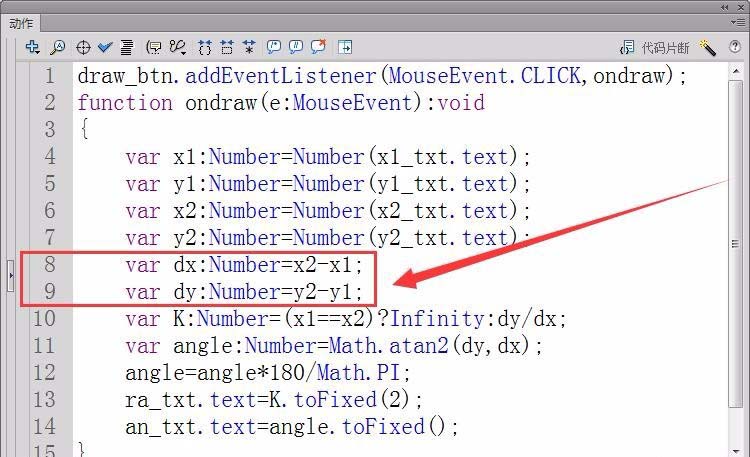Apply line comment icon
Screen dimensions: 750x457
[296, 47]
